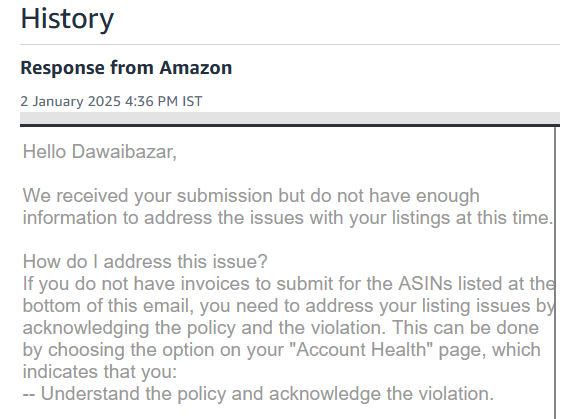Click the phrase "This can be done"
564x419 pixels.
pyautogui.click(x=465, y=328)
